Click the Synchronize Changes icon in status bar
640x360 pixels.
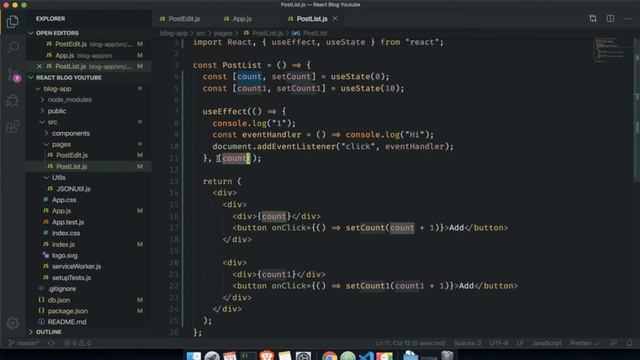51,343
